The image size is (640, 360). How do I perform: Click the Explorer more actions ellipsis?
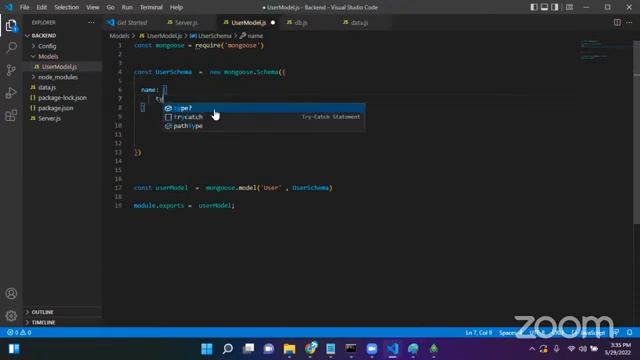click(x=91, y=22)
